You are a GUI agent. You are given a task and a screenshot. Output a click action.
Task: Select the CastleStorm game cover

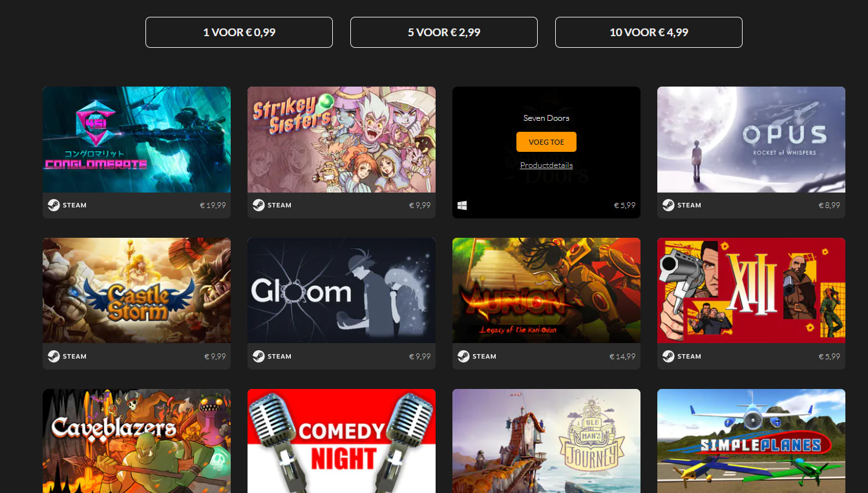tap(136, 291)
